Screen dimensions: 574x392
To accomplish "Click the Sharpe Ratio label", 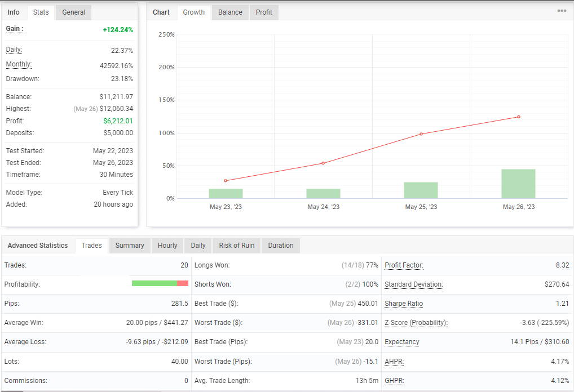I will (x=404, y=304).
